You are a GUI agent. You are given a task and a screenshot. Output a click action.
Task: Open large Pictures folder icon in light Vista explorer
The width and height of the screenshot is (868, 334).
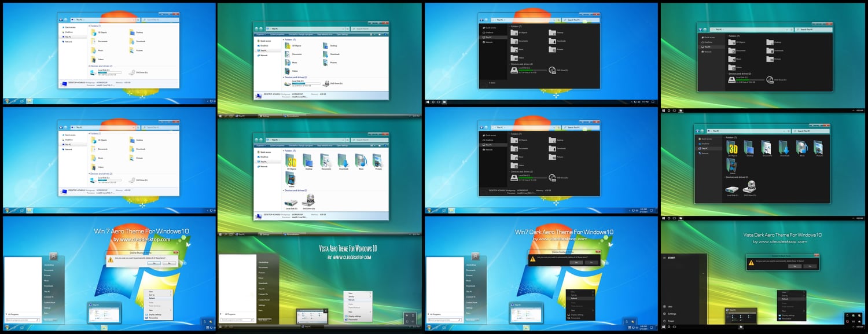click(x=378, y=161)
